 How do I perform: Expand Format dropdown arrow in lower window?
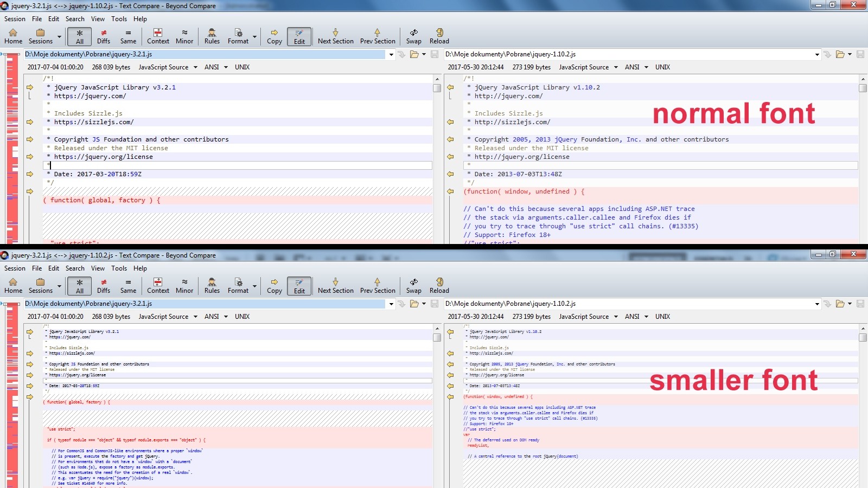254,286
